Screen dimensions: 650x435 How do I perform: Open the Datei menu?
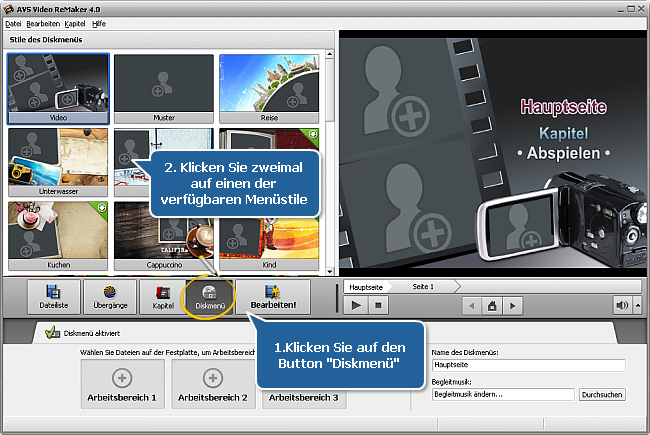pyautogui.click(x=13, y=22)
